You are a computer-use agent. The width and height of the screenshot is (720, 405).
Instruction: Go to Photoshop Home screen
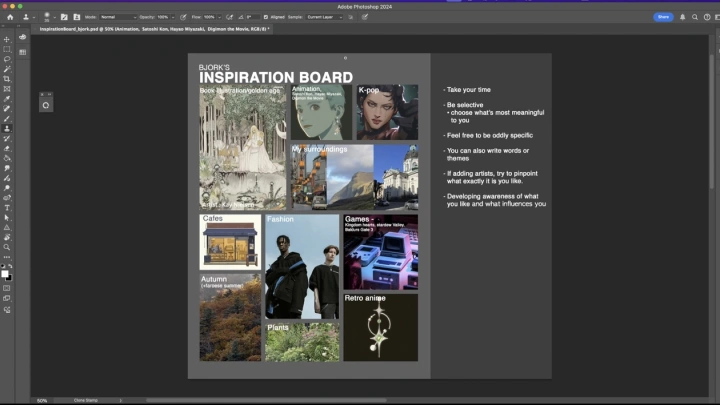pyautogui.click(x=10, y=17)
